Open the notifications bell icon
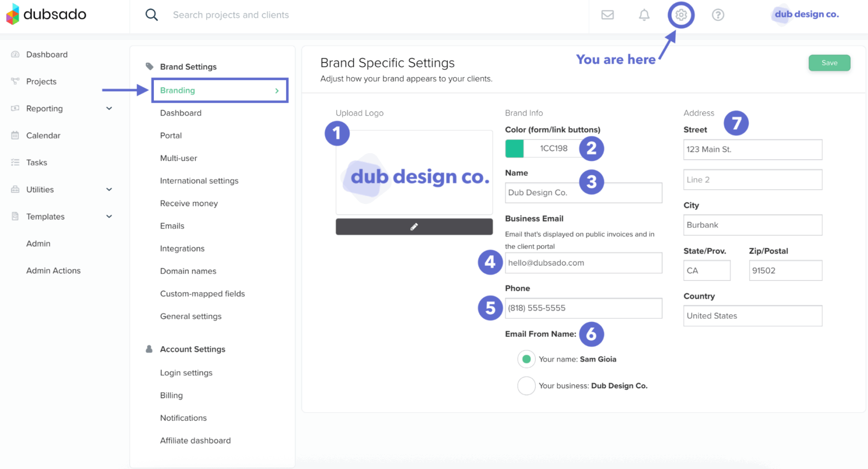Image resolution: width=868 pixels, height=469 pixels. point(644,15)
